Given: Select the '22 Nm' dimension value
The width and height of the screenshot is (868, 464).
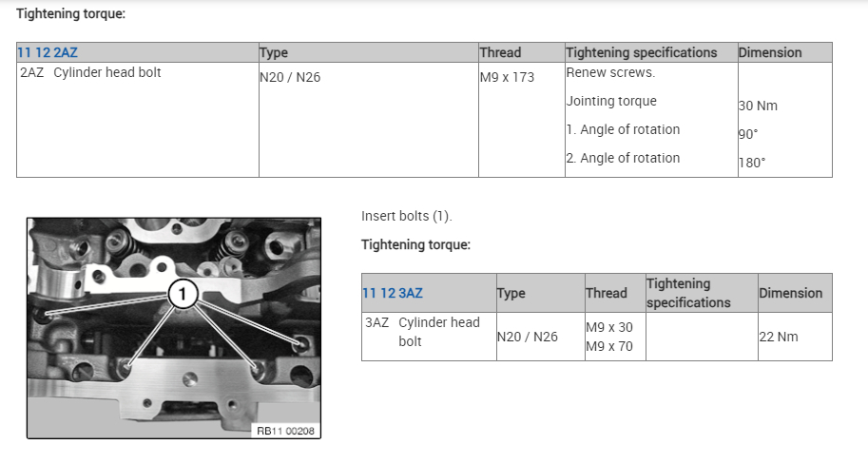Looking at the screenshot, I should [779, 337].
